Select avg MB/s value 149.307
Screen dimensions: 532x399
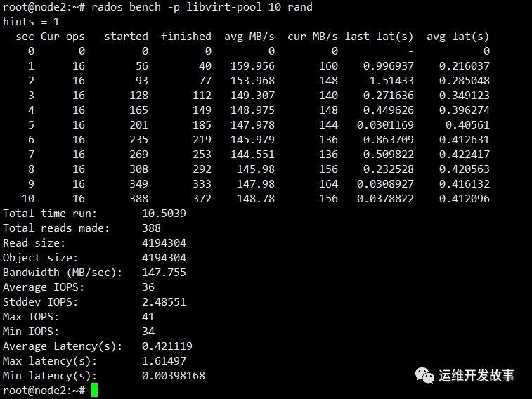[252, 96]
